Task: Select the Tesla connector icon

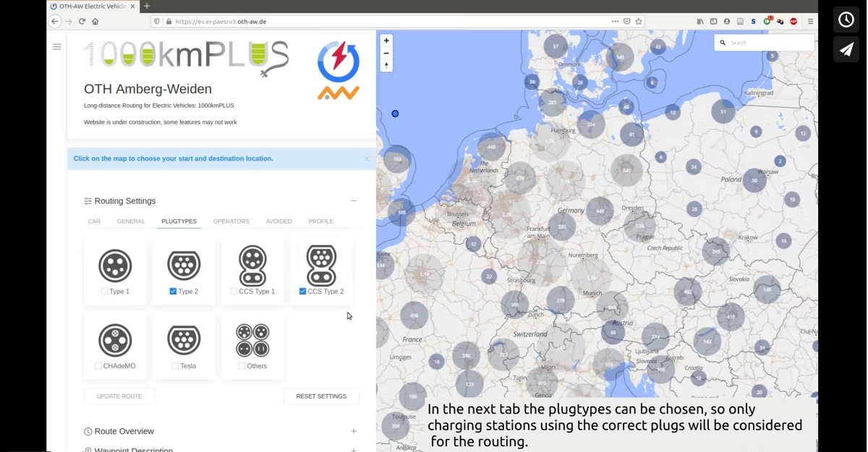Action: coord(184,339)
